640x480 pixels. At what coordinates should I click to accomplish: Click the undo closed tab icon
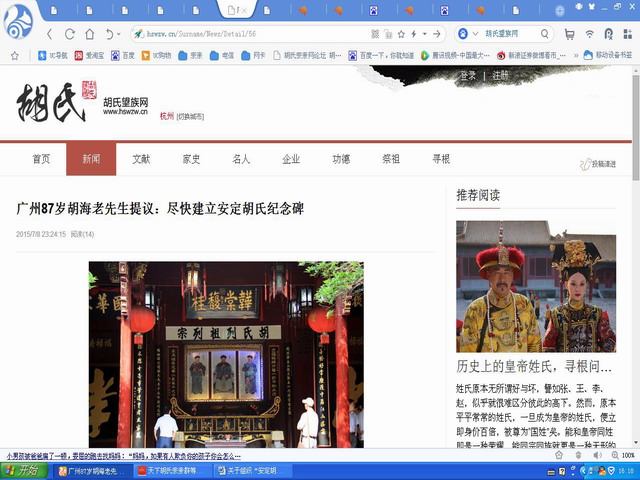pyautogui.click(x=109, y=34)
